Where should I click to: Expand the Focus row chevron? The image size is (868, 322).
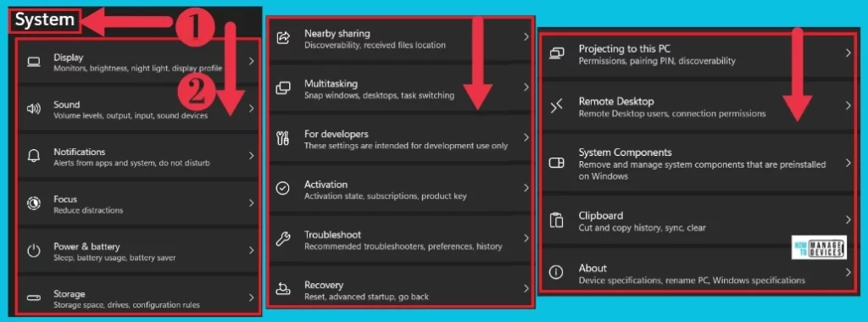251,203
